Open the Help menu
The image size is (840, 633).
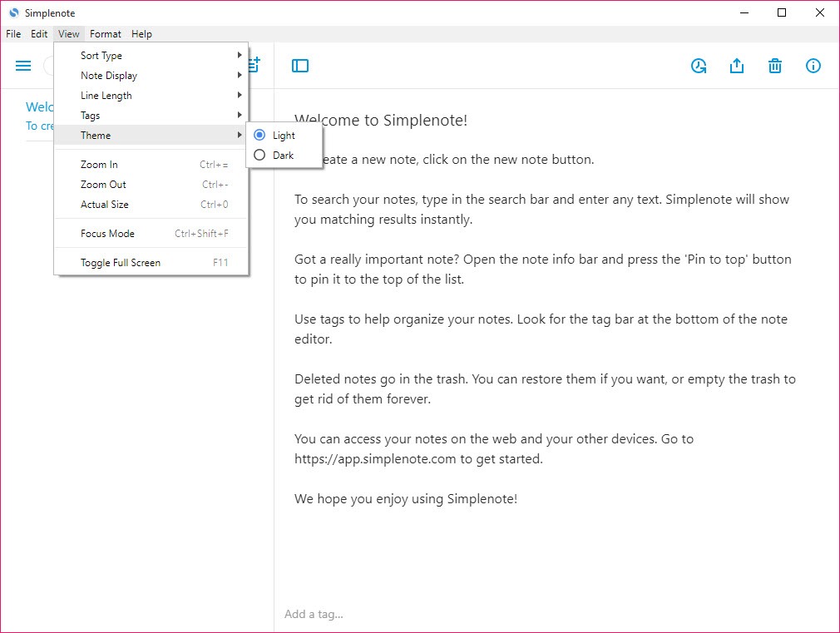142,34
